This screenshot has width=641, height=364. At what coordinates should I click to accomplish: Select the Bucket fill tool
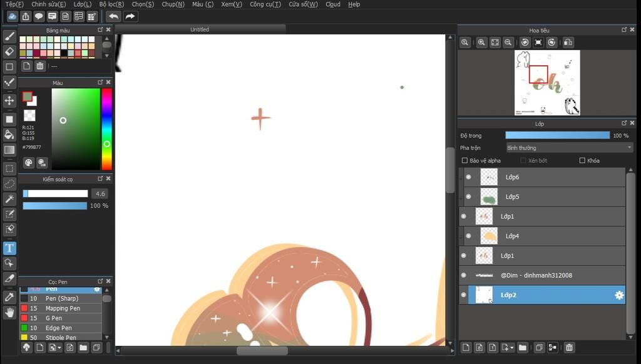point(9,134)
